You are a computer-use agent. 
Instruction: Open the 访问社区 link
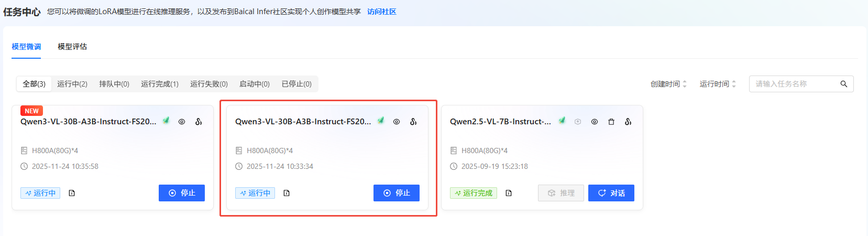click(382, 12)
